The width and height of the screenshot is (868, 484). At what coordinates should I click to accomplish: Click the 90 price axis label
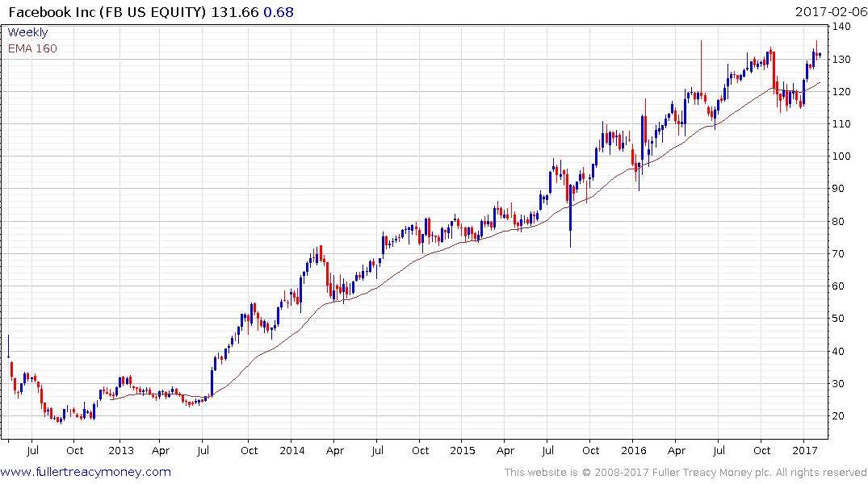click(838, 189)
